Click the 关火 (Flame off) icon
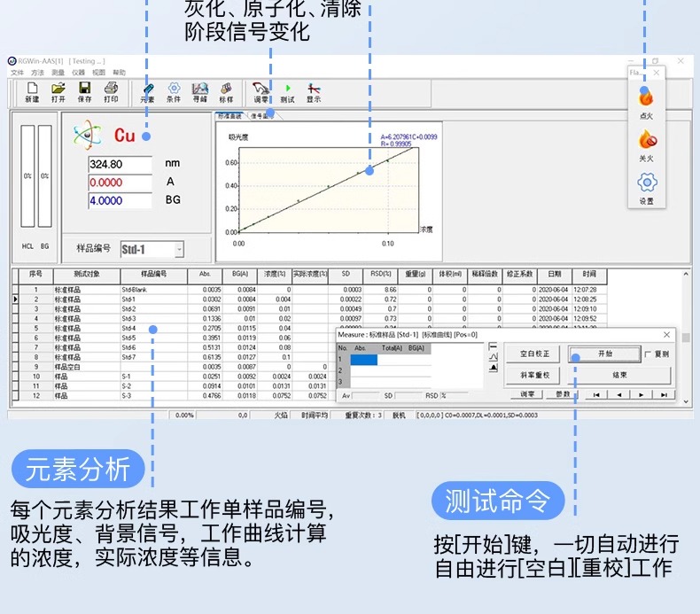700x614 pixels. click(x=646, y=140)
